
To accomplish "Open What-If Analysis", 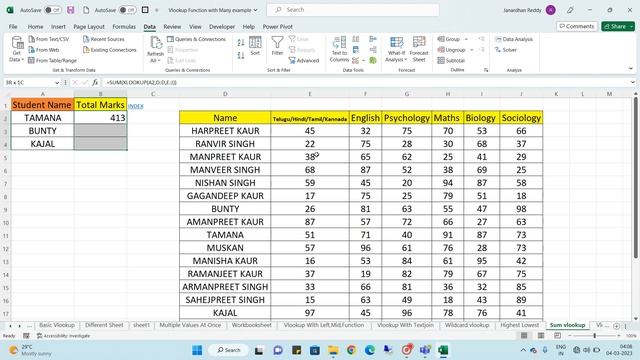I will 396,49.
